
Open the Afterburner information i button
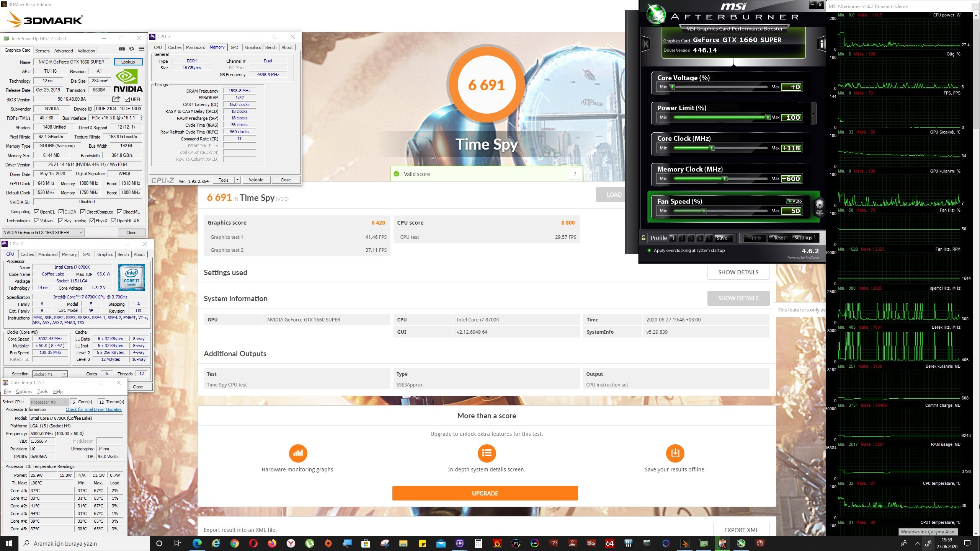coord(821,44)
